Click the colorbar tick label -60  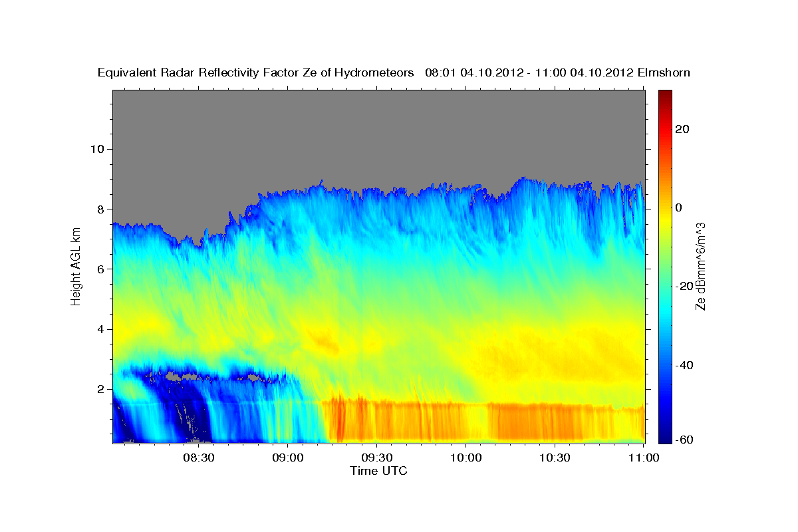(x=685, y=440)
